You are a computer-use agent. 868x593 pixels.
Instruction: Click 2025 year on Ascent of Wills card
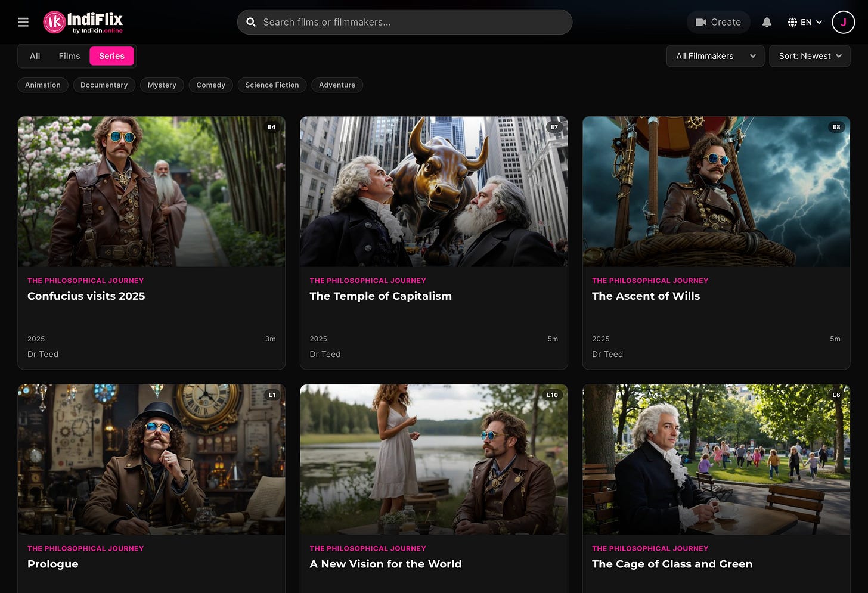click(601, 339)
